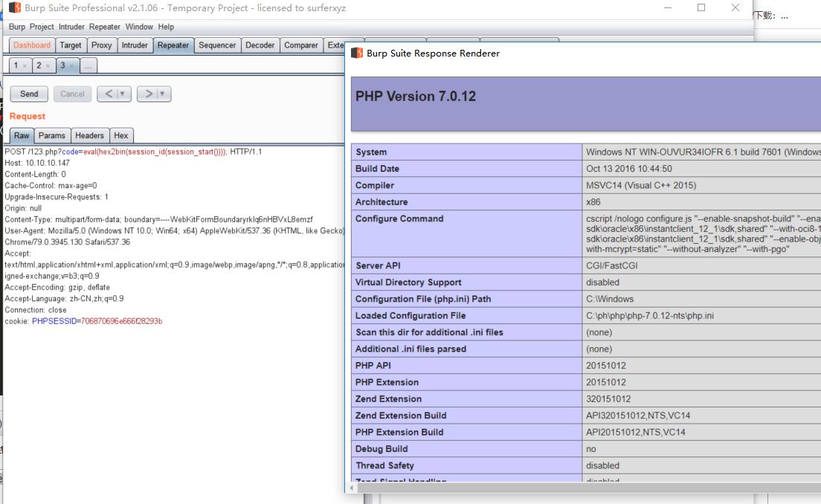This screenshot has width=821, height=504.
Task: Select the Repeater tool tab
Action: [173, 45]
